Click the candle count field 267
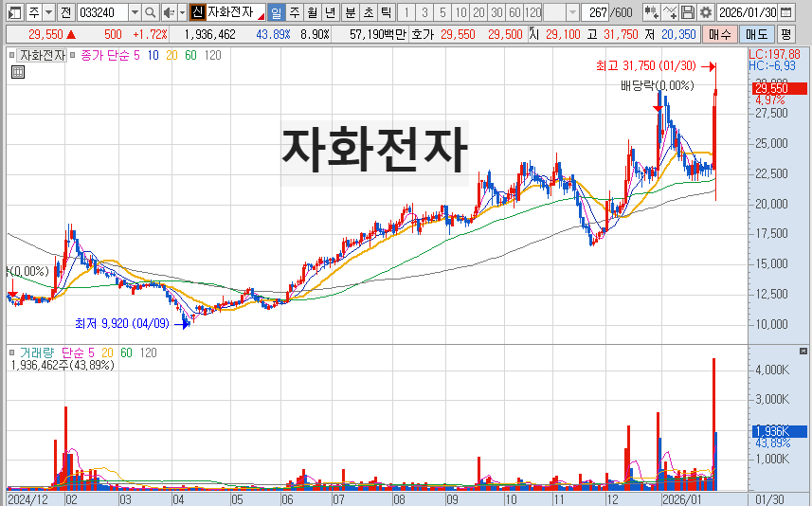This screenshot has height=506, width=812. [x=595, y=12]
